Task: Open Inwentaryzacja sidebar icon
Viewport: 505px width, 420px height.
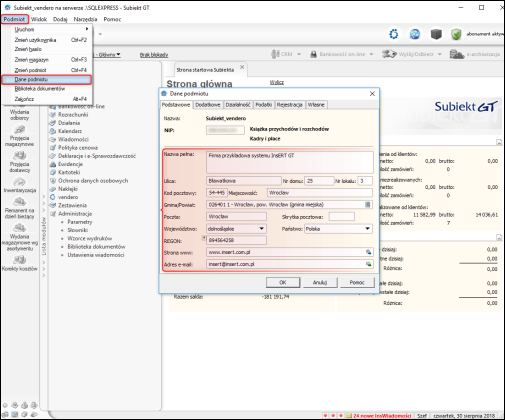Action: [20, 185]
